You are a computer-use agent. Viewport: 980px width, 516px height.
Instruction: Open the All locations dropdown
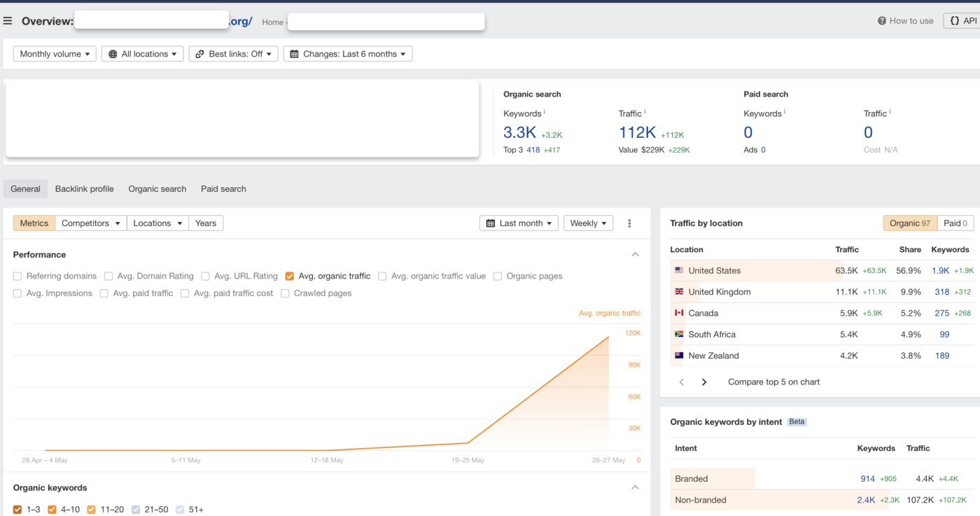(143, 54)
